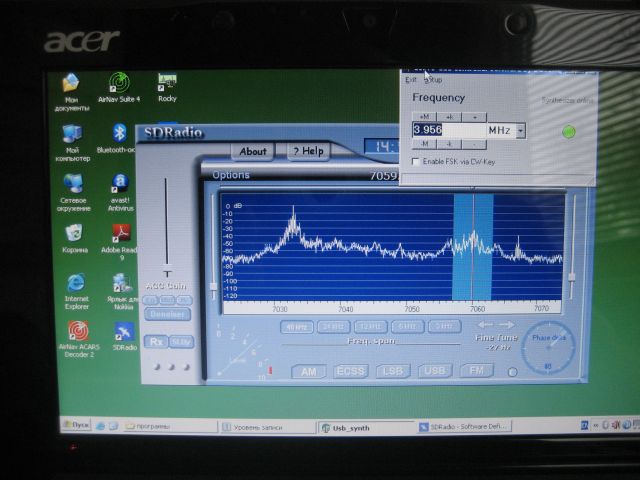The width and height of the screenshot is (640, 480).
Task: Click the Internet Explorer quick launch icon
Action: [100, 426]
